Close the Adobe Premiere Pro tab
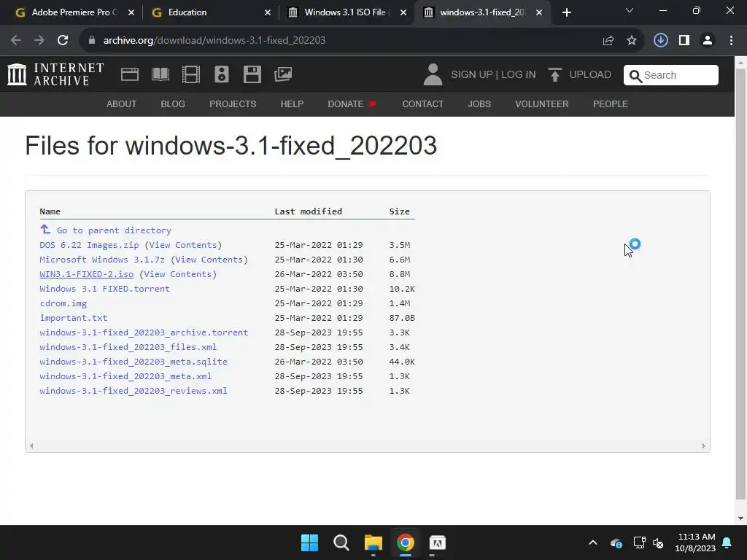747x560 pixels. click(131, 13)
